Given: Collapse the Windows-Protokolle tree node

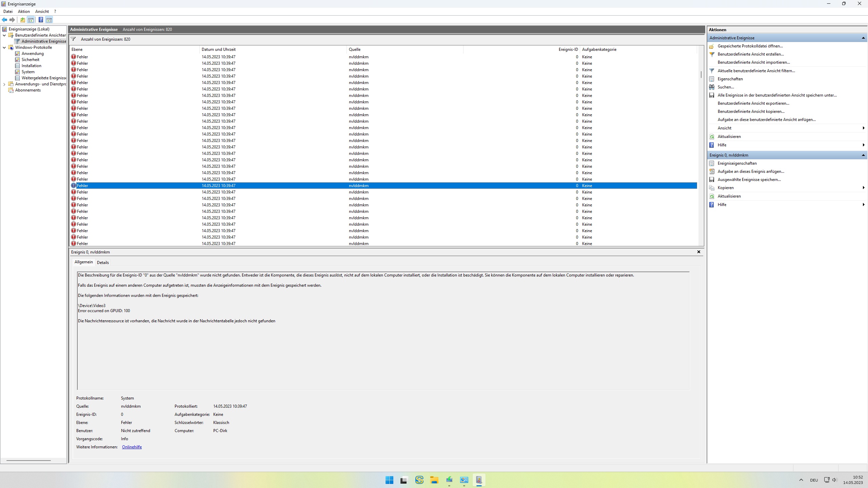Looking at the screenshot, I should (x=4, y=47).
